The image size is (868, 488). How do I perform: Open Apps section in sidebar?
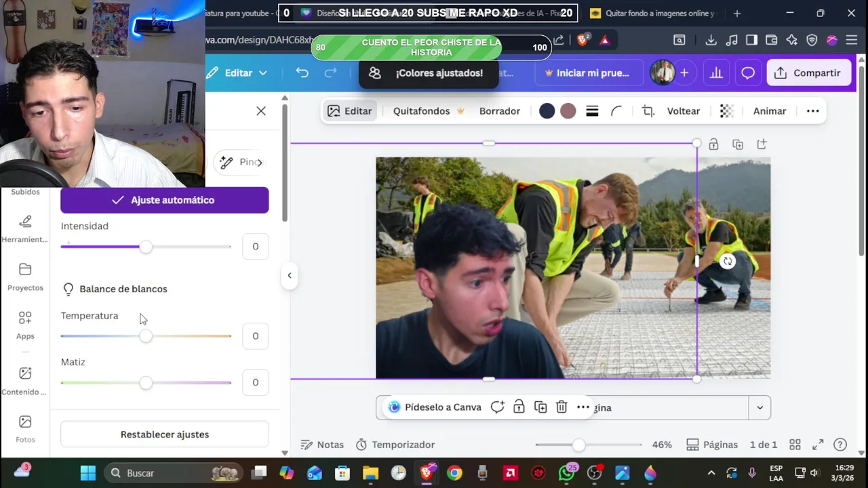click(25, 325)
